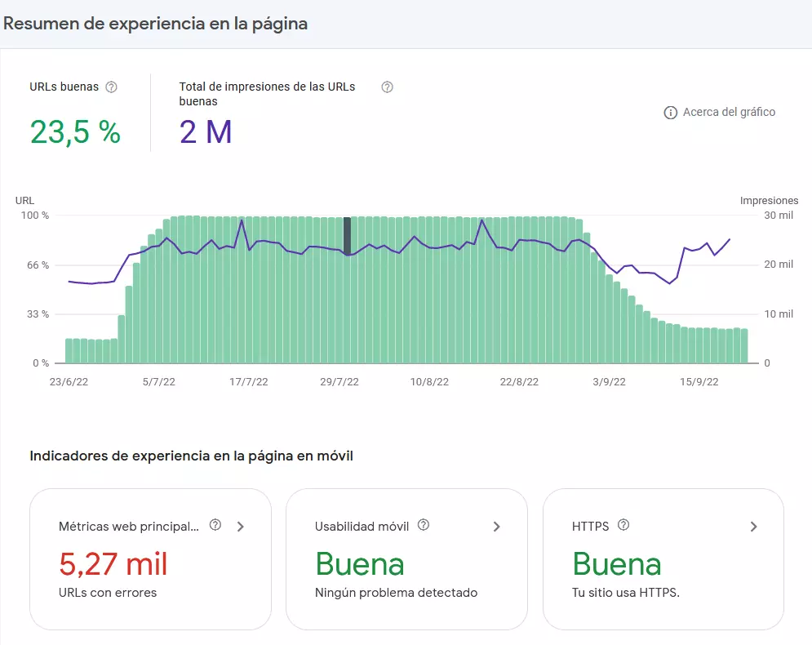
Task: Open help icon for Usabilidad móvil
Action: (424, 525)
